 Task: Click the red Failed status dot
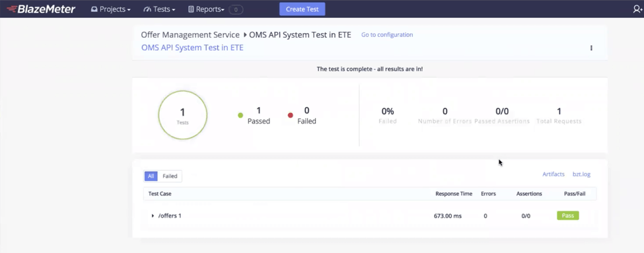click(291, 116)
